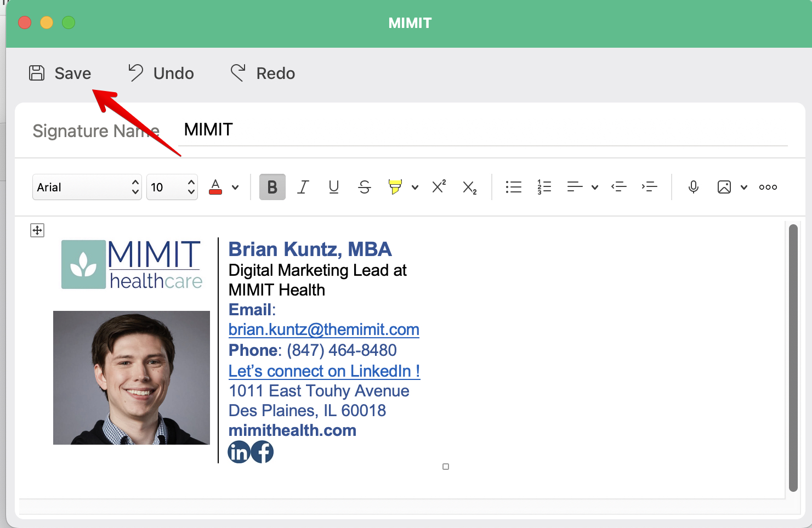Image resolution: width=812 pixels, height=528 pixels.
Task: Save the MIMIT signature
Action: pyautogui.click(x=60, y=73)
